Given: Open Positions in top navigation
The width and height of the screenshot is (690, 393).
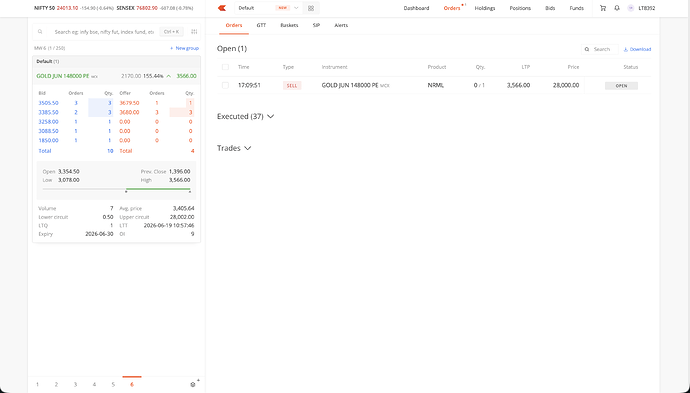Looking at the screenshot, I should [x=520, y=8].
